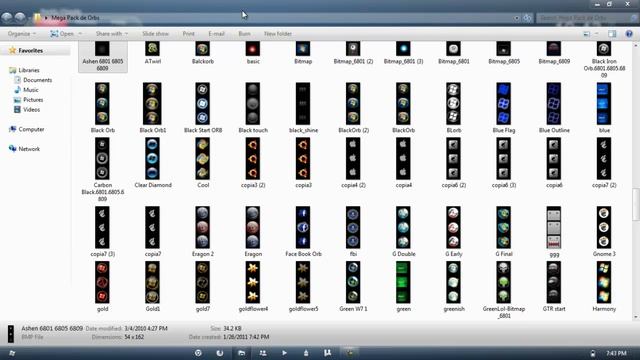640x360 pixels.
Task: Open the Pictures library
Action: [x=33, y=100]
